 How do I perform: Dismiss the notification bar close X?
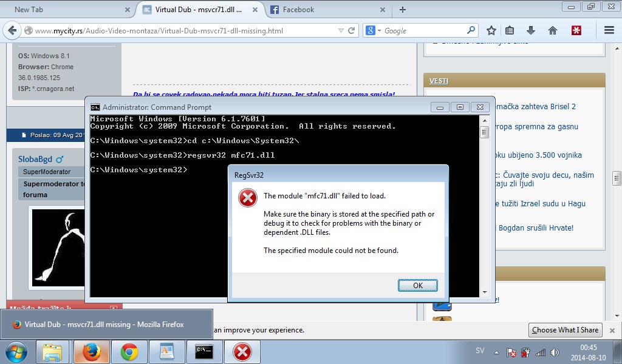click(612, 331)
